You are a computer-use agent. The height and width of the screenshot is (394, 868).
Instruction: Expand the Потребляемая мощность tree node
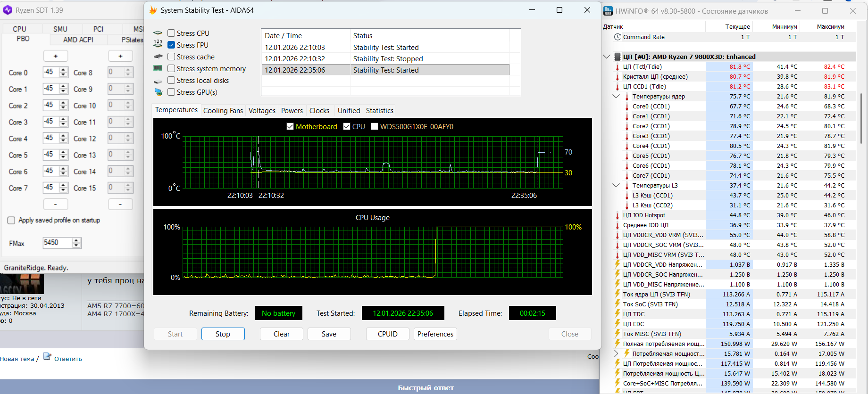click(616, 353)
